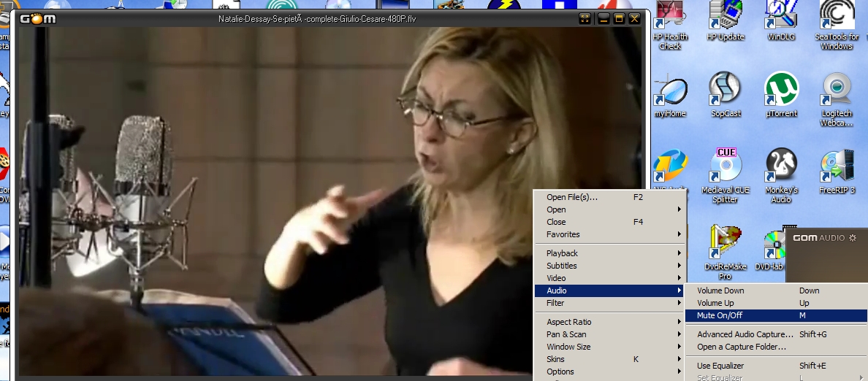Expand the Video submenu
The height and width of the screenshot is (381, 868).
pos(609,278)
